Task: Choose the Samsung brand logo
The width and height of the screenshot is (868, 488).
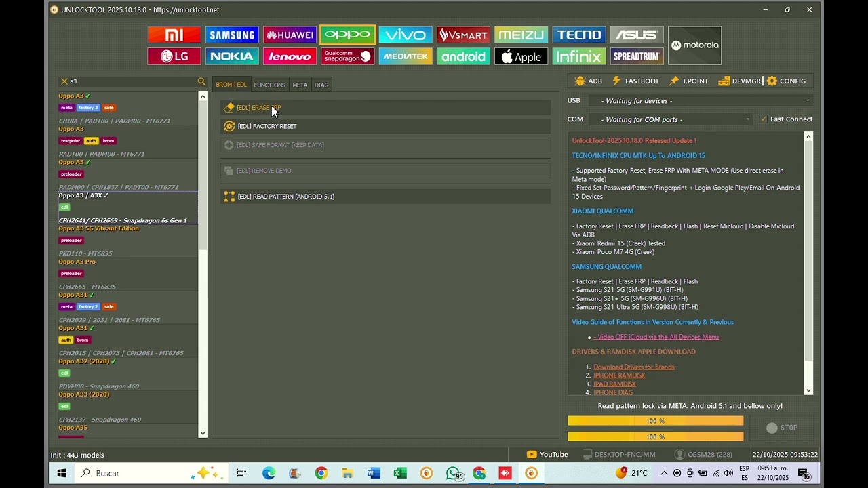Action: (232, 35)
